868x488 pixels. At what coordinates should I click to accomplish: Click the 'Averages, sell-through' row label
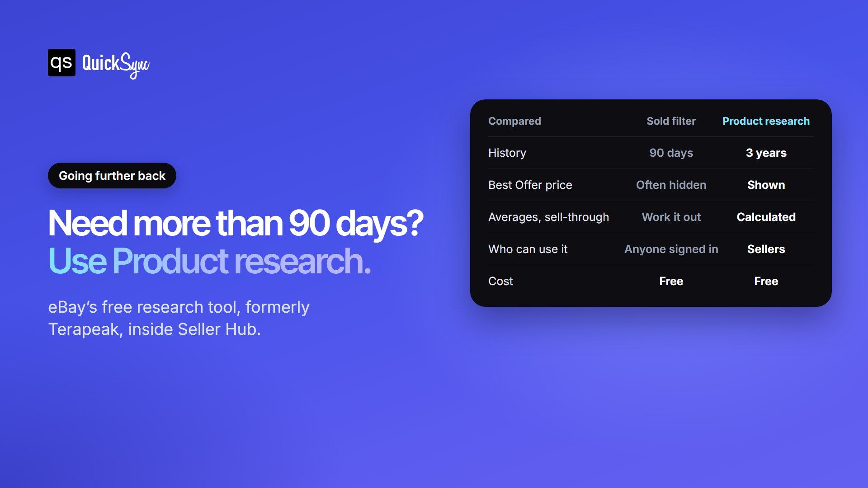coord(548,217)
